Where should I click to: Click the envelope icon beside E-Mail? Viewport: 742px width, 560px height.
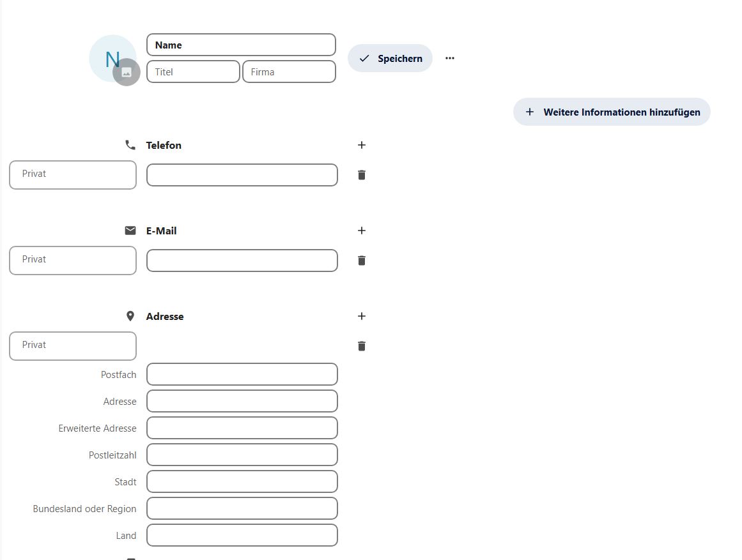click(130, 231)
